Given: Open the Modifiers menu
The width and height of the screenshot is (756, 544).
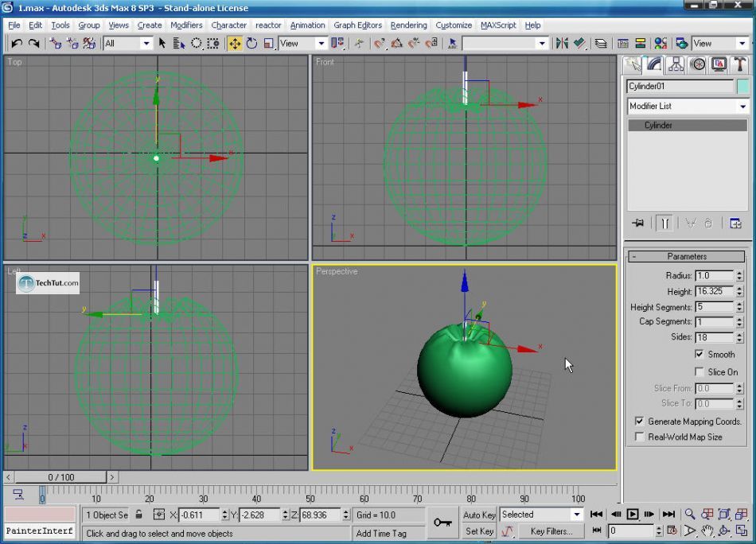Looking at the screenshot, I should click(x=186, y=25).
